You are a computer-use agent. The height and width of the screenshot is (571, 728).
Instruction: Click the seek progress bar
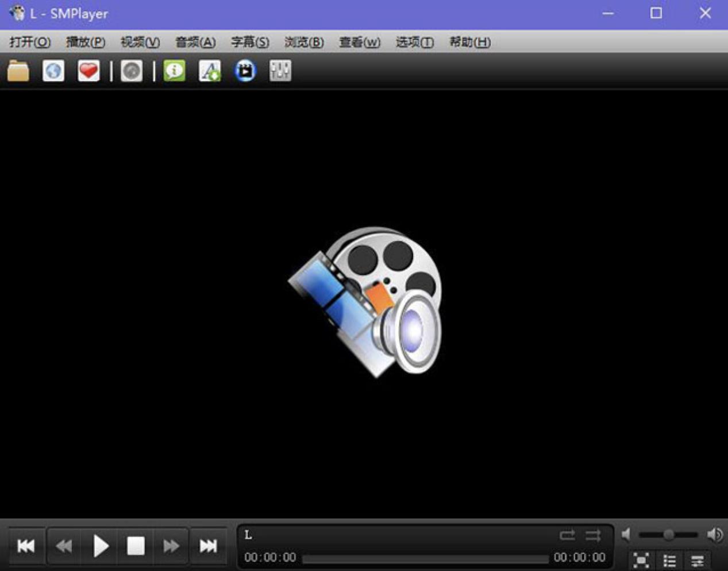425,557
